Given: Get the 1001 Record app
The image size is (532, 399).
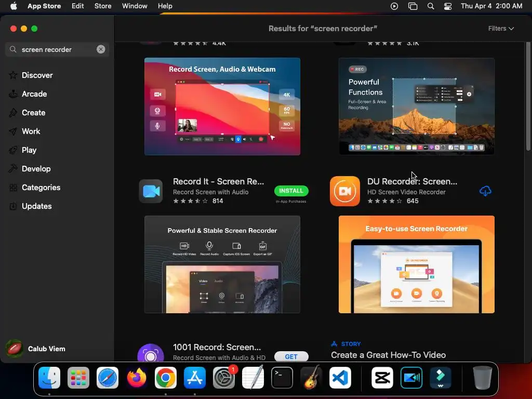Looking at the screenshot, I should [291, 356].
